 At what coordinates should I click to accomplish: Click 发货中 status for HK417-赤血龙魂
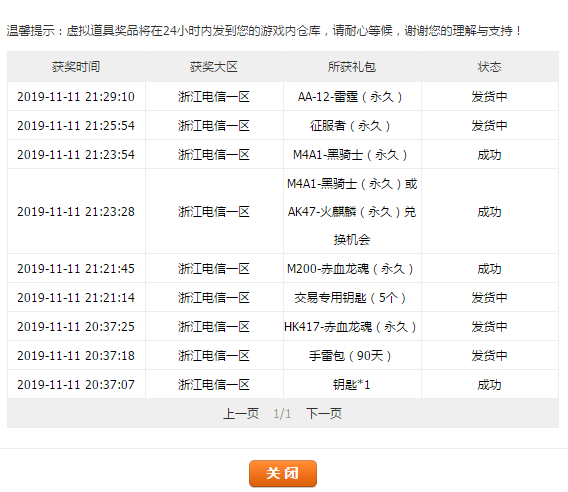tap(489, 326)
